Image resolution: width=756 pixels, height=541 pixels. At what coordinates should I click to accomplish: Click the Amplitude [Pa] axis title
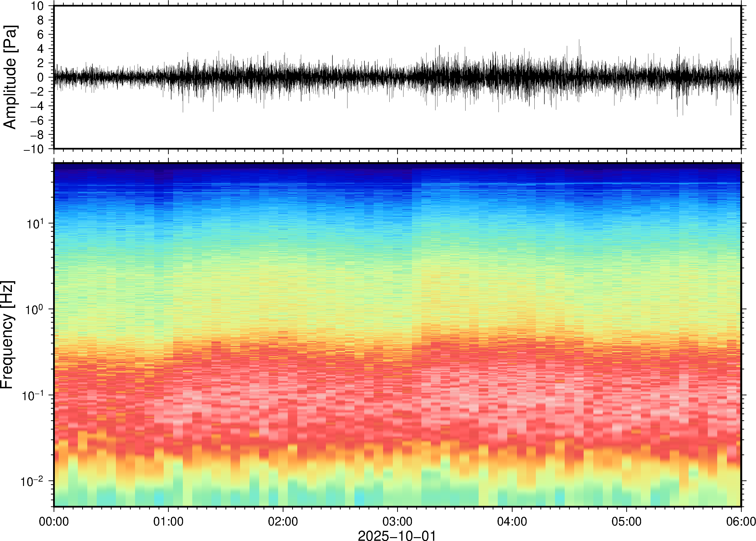[x=10, y=77]
